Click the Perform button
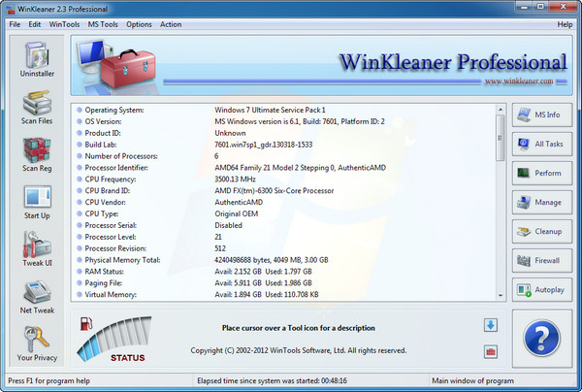Screen dimensions: 582x392 tap(542, 173)
